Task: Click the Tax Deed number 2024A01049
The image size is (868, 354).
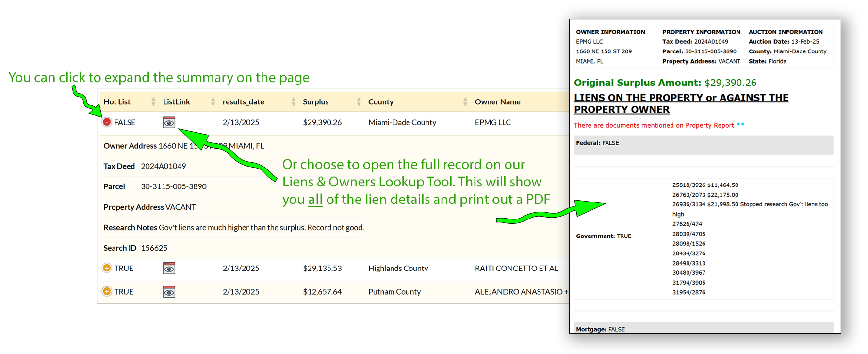Action: click(x=164, y=166)
